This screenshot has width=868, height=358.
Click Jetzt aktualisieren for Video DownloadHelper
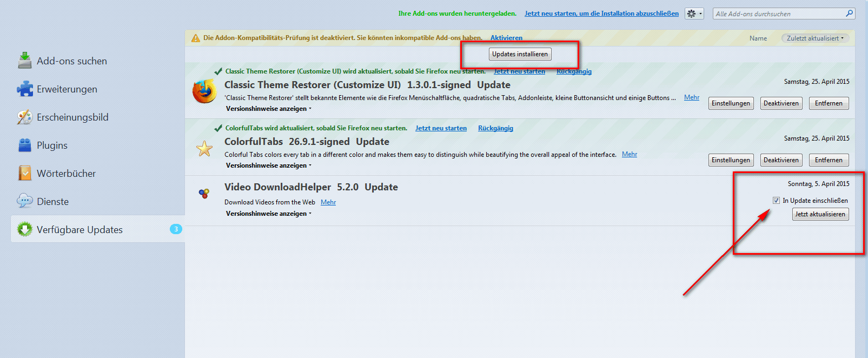(x=820, y=214)
